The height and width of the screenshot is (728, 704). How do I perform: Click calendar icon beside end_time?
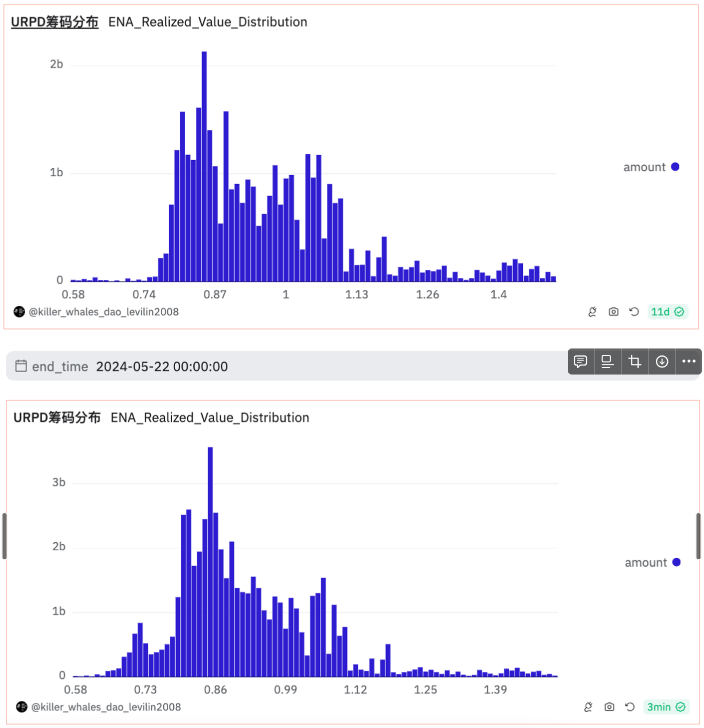[21, 366]
